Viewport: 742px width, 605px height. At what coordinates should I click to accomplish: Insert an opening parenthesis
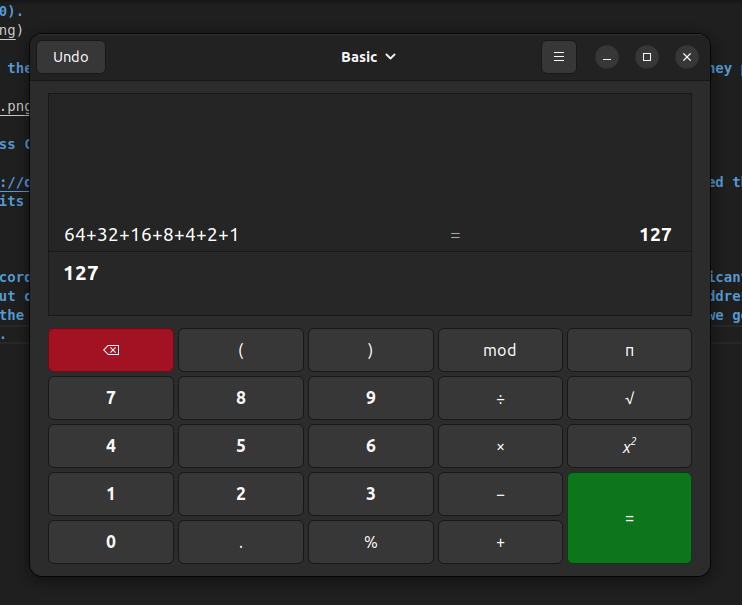[241, 350]
